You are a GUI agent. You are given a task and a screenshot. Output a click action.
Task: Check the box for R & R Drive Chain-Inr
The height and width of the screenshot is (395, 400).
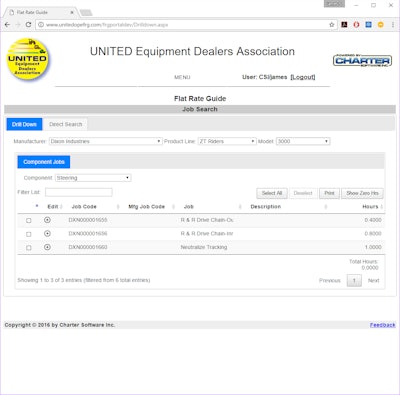click(29, 234)
